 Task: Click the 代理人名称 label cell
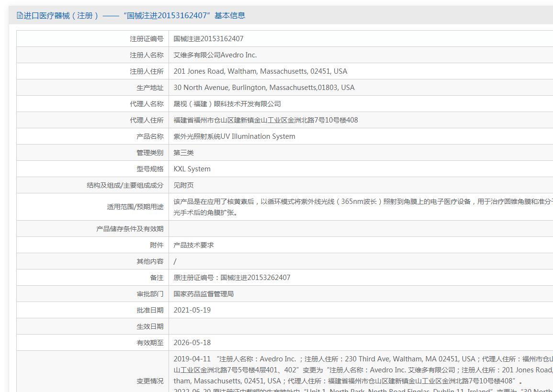pos(93,104)
